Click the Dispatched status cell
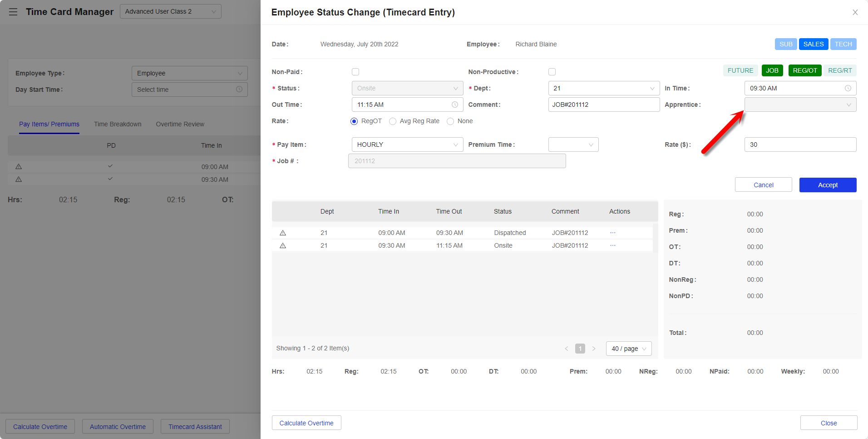This screenshot has height=439, width=868. point(510,233)
